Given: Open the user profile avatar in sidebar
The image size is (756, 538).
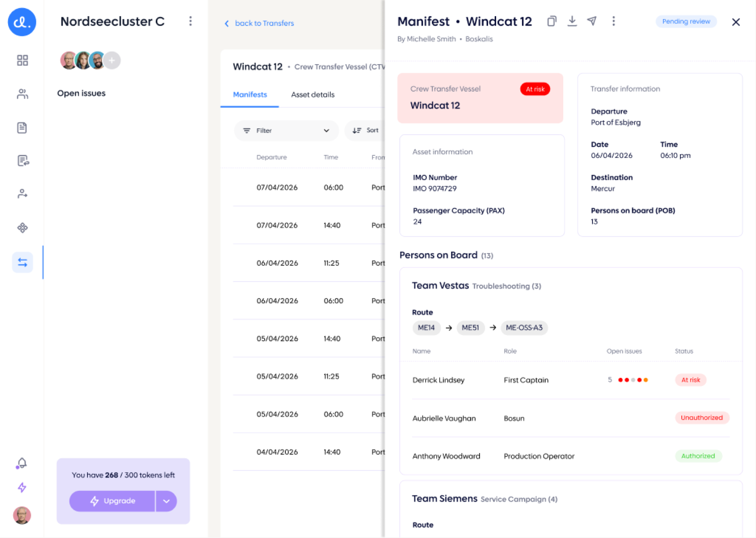Looking at the screenshot, I should pyautogui.click(x=22, y=515).
